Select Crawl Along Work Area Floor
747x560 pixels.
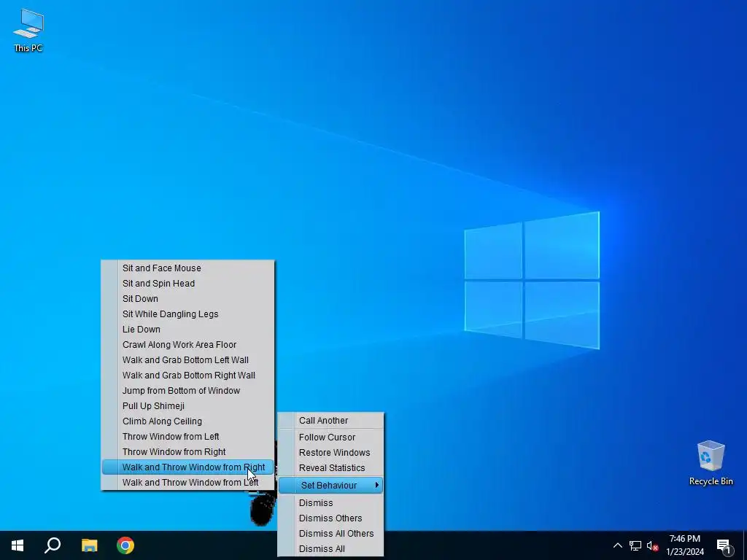pyautogui.click(x=187, y=344)
